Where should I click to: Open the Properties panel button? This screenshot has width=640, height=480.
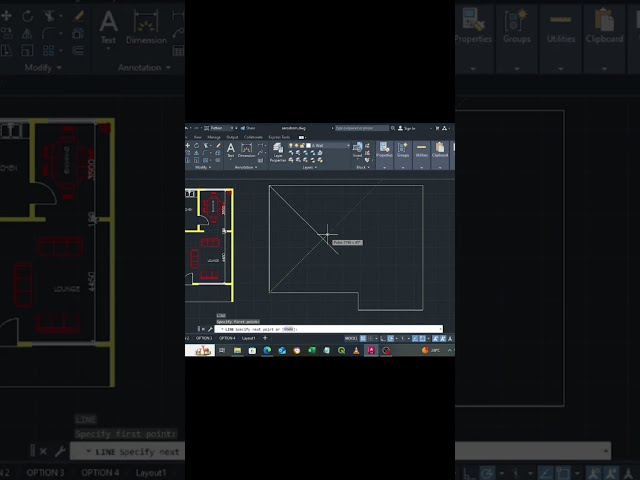click(x=384, y=149)
